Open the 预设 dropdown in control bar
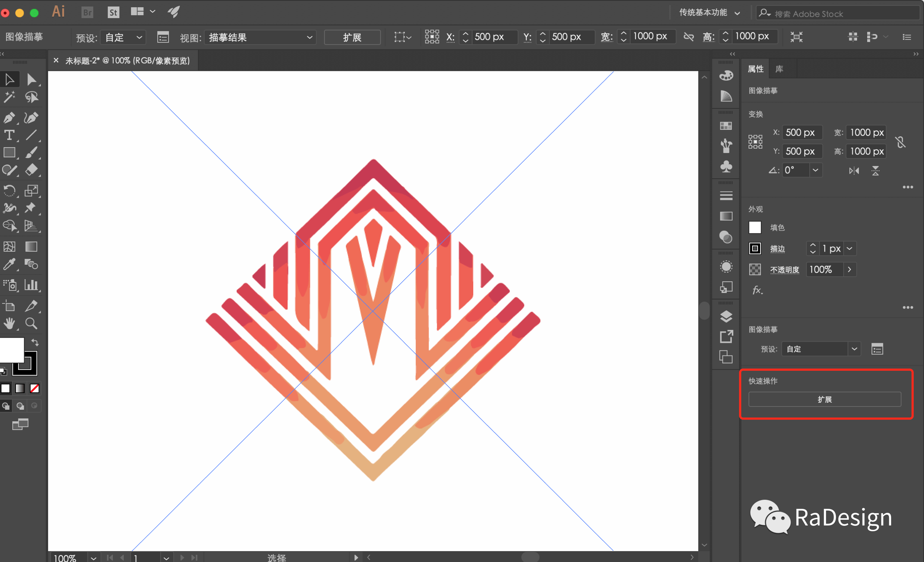This screenshot has height=562, width=924. (123, 38)
